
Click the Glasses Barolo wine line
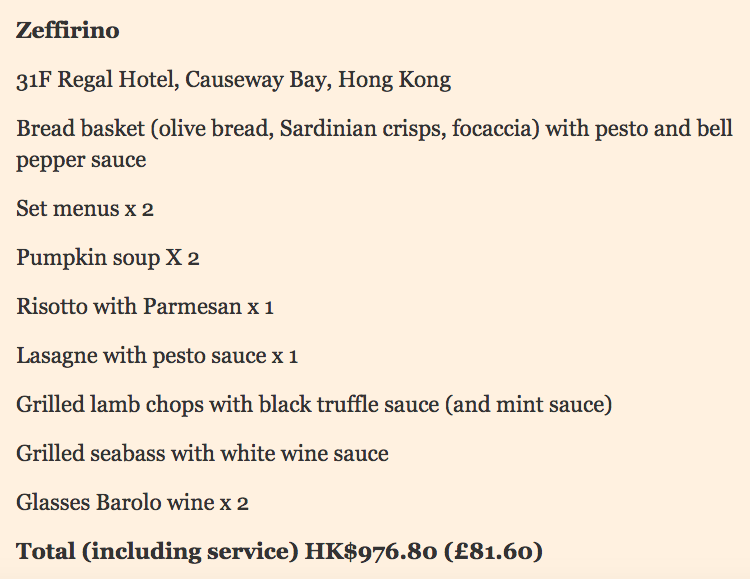(132, 503)
